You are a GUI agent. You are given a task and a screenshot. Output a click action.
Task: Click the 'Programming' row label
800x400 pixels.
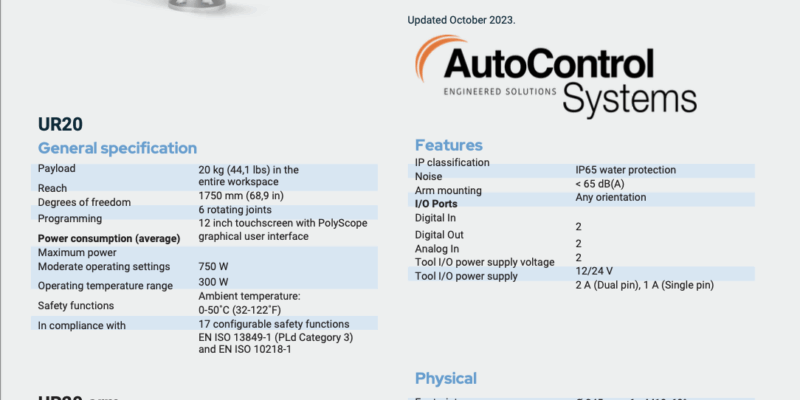pos(69,218)
